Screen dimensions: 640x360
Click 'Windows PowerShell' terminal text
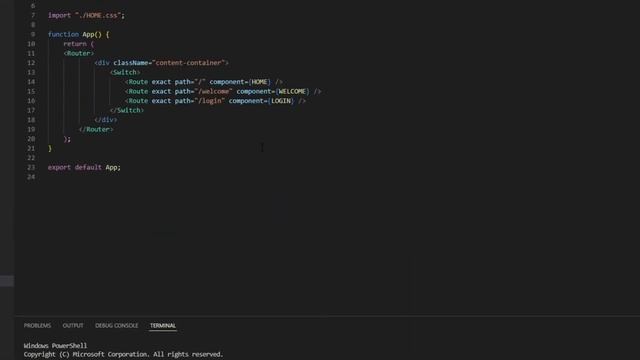(55, 346)
